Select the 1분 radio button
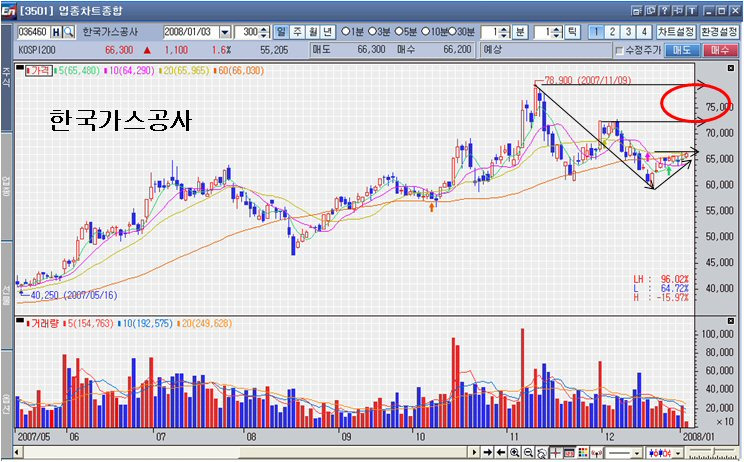This screenshot has width=744, height=462. [345, 32]
